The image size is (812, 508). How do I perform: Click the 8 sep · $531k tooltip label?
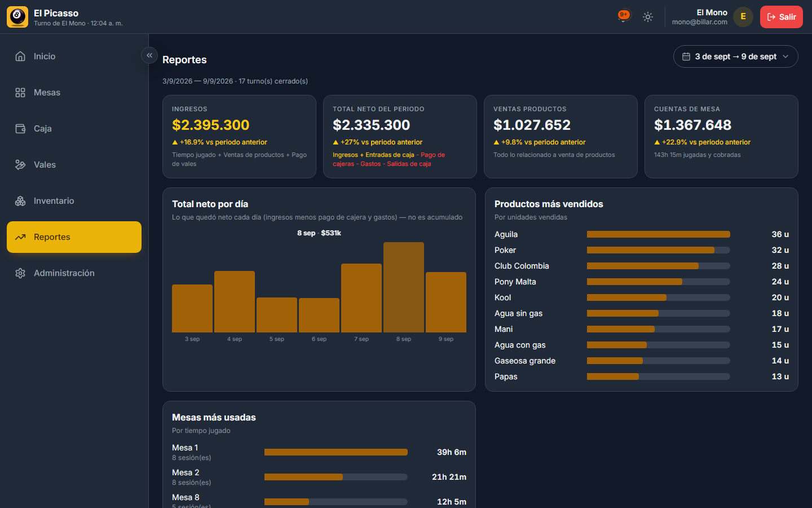point(319,233)
